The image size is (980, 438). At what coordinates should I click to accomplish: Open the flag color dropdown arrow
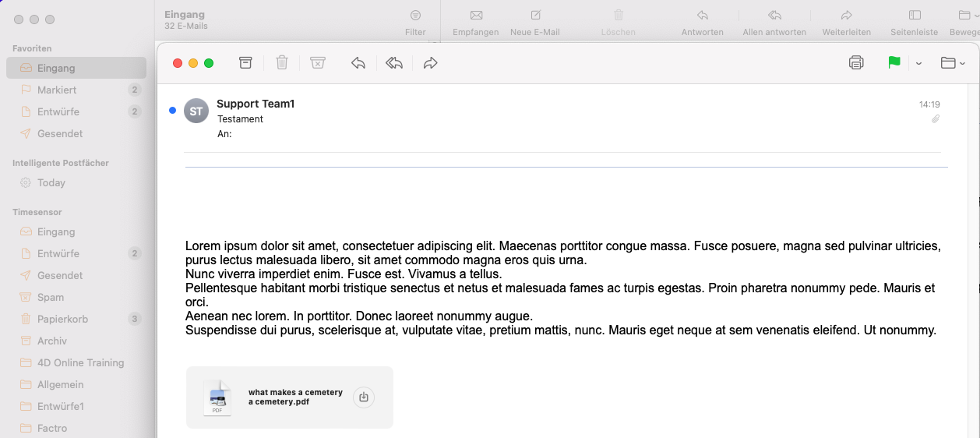(x=918, y=64)
